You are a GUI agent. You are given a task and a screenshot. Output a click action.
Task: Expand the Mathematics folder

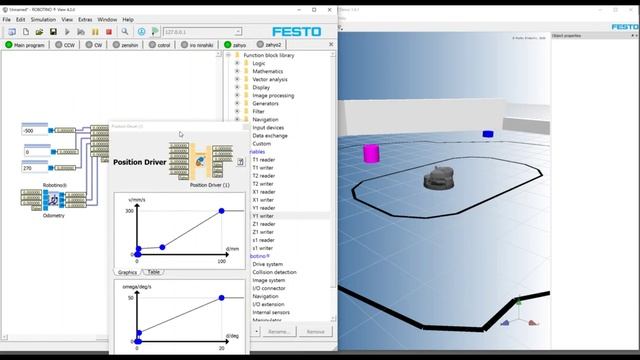click(237, 71)
